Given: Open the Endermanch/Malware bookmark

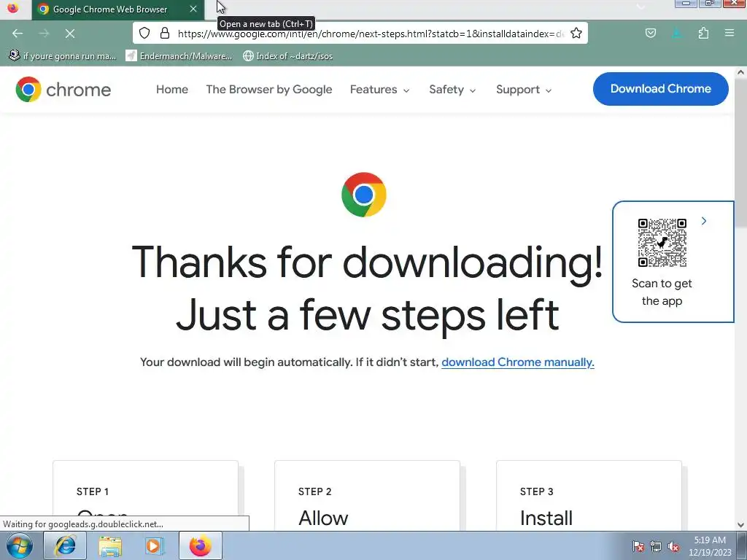Looking at the screenshot, I should point(179,55).
